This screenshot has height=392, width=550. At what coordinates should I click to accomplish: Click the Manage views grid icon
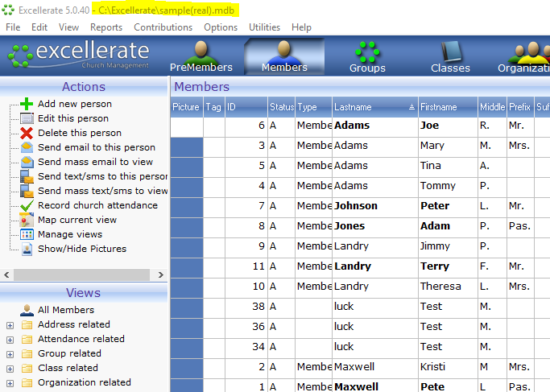point(27,234)
